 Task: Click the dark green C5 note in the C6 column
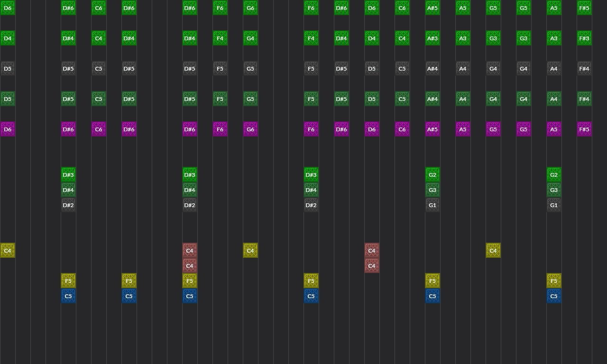tap(98, 99)
